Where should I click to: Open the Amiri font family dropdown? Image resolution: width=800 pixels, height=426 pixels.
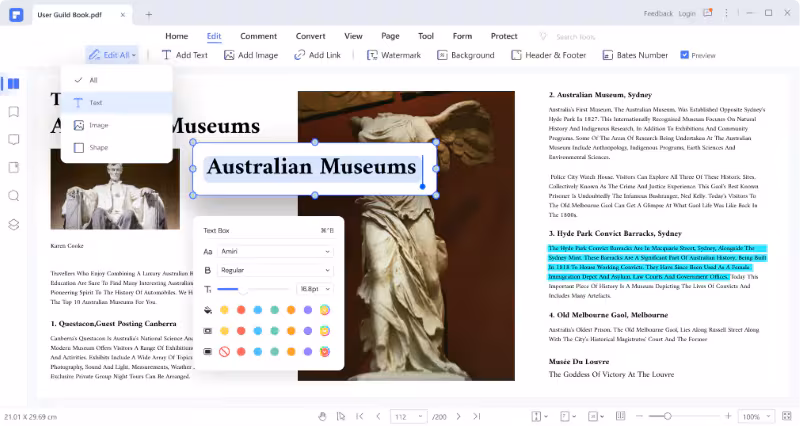click(276, 251)
